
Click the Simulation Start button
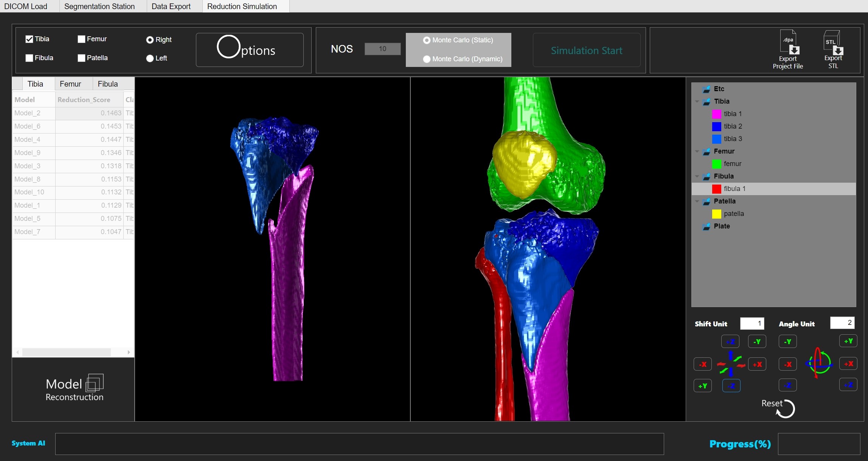tap(586, 50)
